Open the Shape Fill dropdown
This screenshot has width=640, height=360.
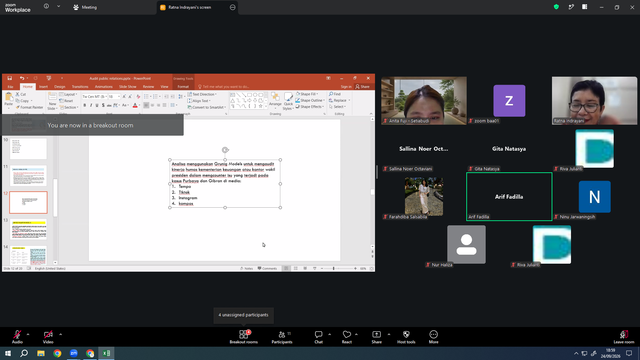pos(309,94)
